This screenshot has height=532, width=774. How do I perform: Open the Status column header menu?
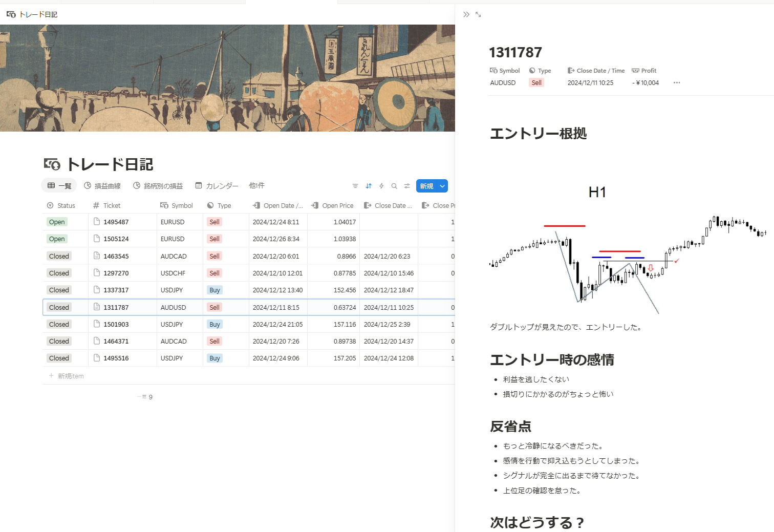61,205
